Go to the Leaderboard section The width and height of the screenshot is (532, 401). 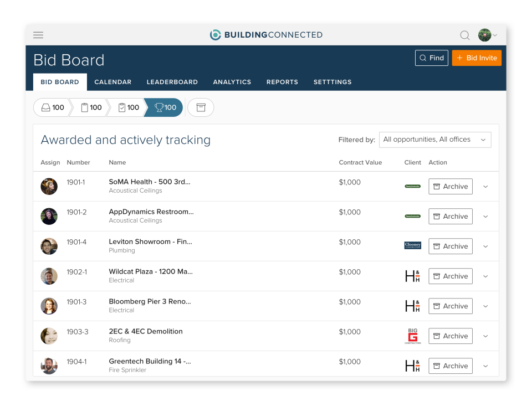(x=172, y=82)
